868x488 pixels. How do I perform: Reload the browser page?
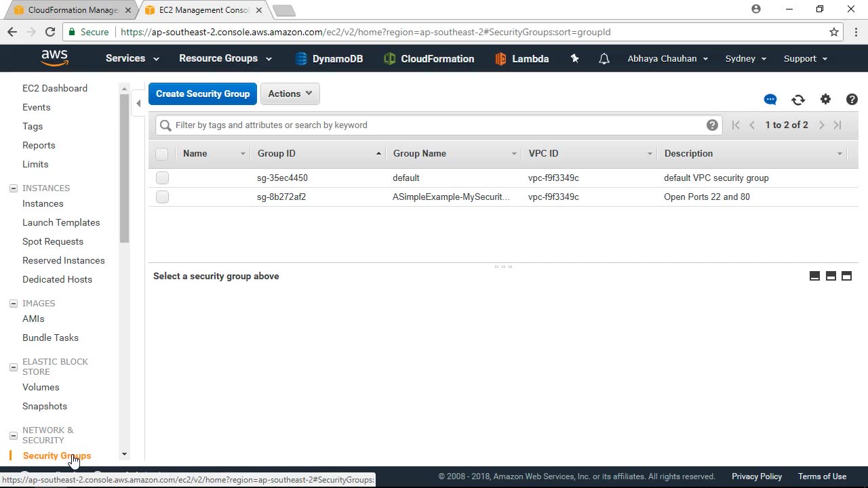pos(50,32)
